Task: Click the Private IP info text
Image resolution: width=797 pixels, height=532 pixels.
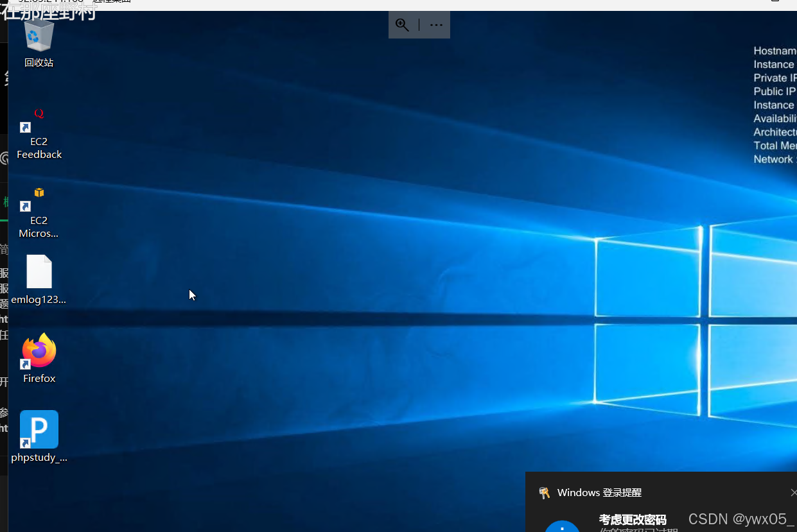Action: click(775, 78)
